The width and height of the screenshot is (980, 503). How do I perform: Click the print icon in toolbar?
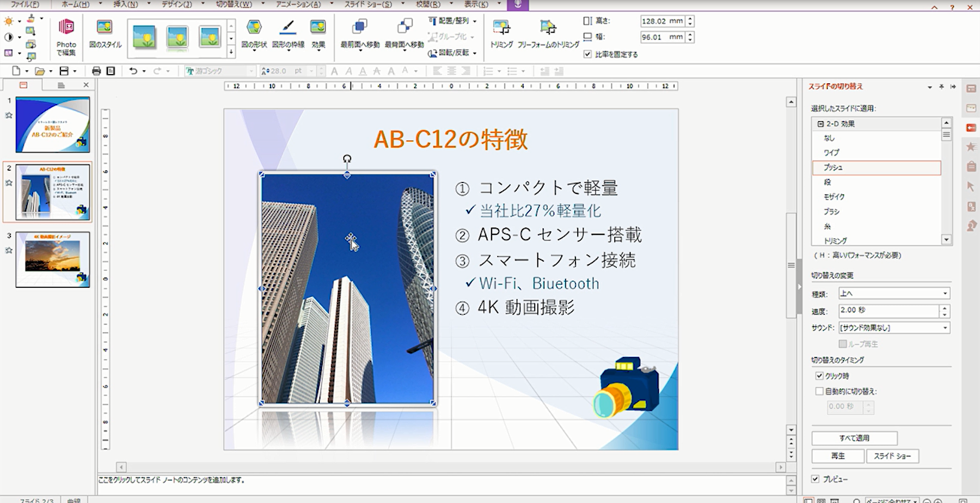(96, 71)
